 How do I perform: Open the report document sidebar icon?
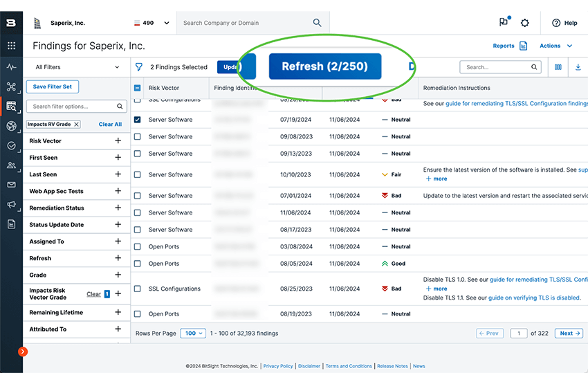11,224
